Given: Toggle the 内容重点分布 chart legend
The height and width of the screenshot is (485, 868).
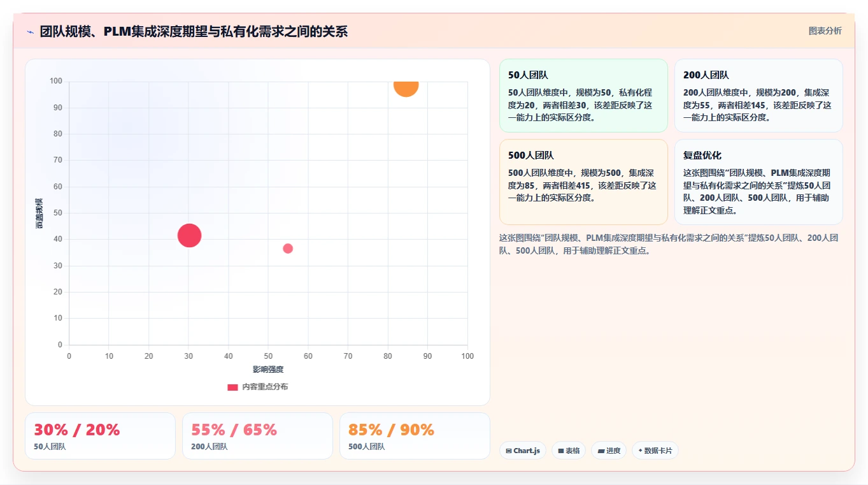Looking at the screenshot, I should 257,387.
